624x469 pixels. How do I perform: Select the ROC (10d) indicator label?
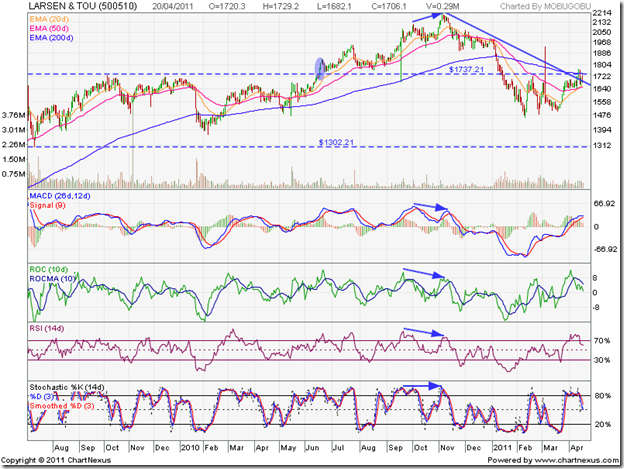click(x=49, y=270)
